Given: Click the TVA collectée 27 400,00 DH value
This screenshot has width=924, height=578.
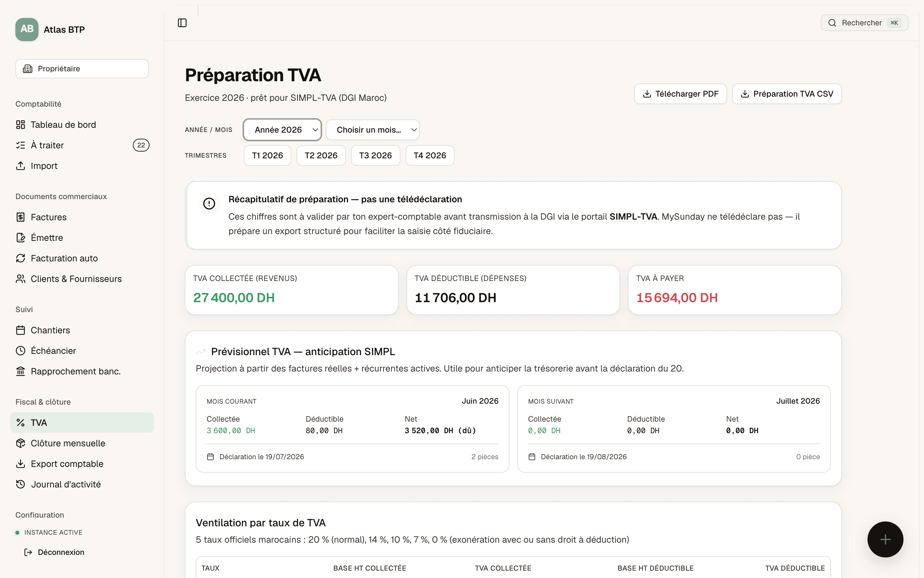Looking at the screenshot, I should click(x=234, y=298).
